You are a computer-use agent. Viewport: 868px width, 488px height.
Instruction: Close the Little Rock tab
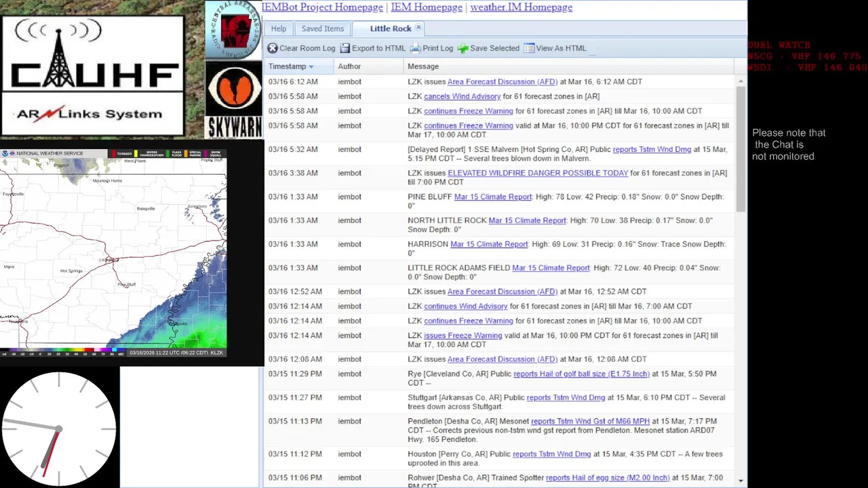(418, 28)
